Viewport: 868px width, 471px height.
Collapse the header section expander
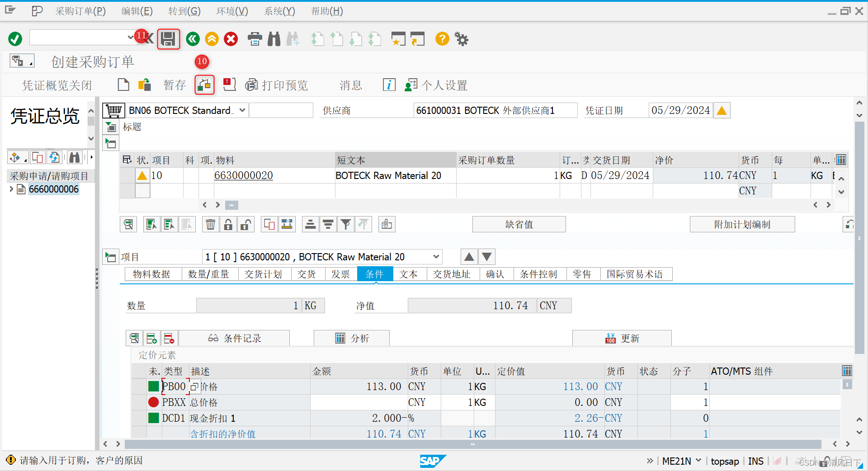click(111, 127)
